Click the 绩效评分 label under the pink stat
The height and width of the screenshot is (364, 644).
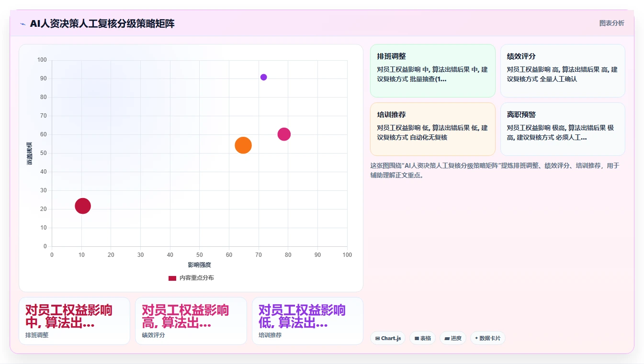(x=153, y=335)
